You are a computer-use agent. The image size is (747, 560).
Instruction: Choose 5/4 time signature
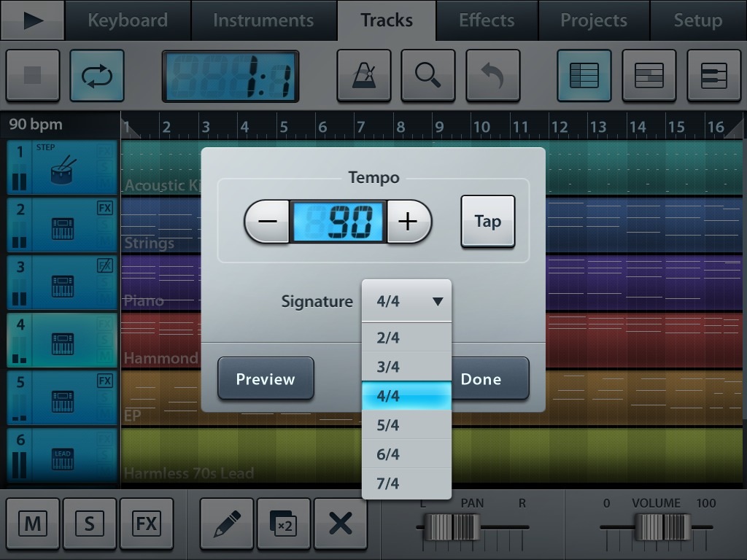[x=407, y=425]
